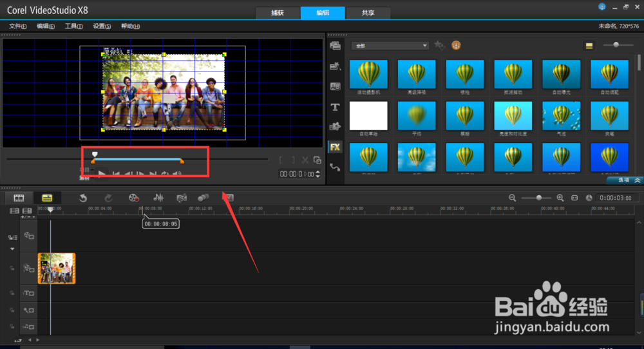Open the Transitions (AB) library
The image size is (644, 349).
(x=335, y=86)
